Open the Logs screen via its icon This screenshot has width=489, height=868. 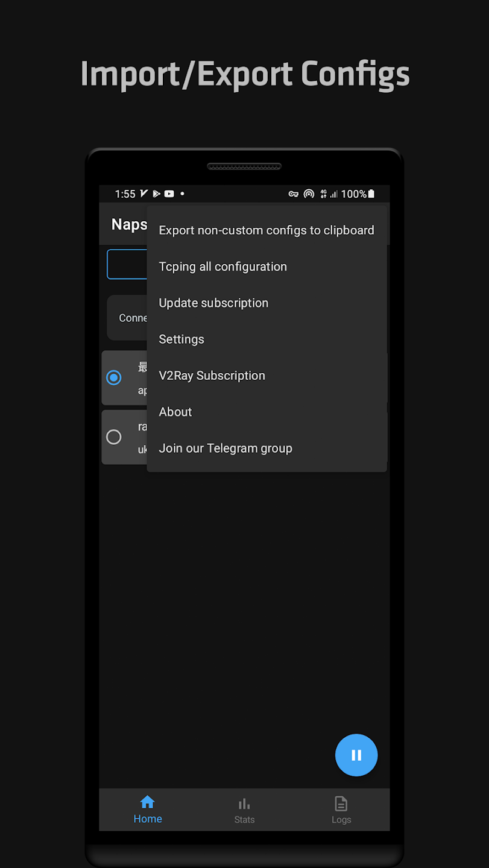coord(341,804)
